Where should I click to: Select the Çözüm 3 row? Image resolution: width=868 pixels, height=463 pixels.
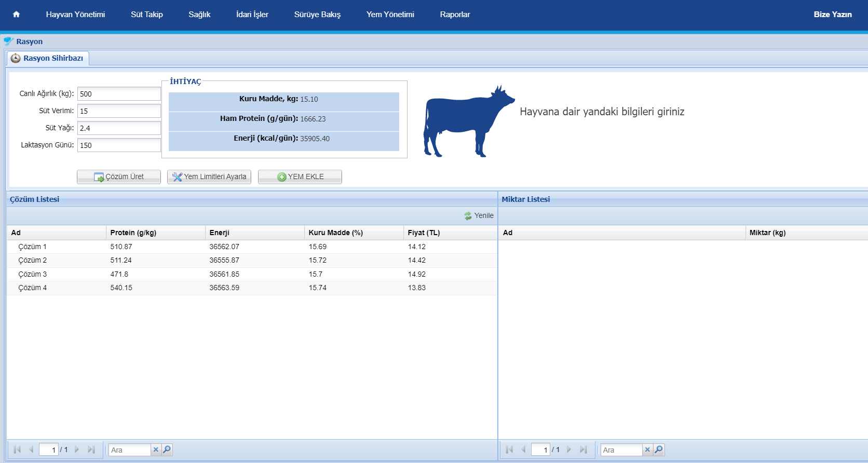252,274
